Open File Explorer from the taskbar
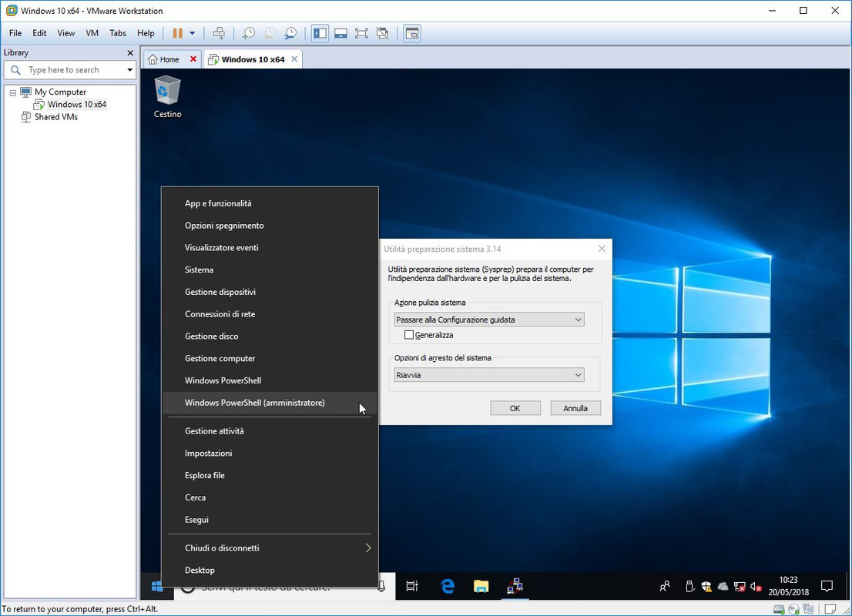This screenshot has height=616, width=852. 481,587
